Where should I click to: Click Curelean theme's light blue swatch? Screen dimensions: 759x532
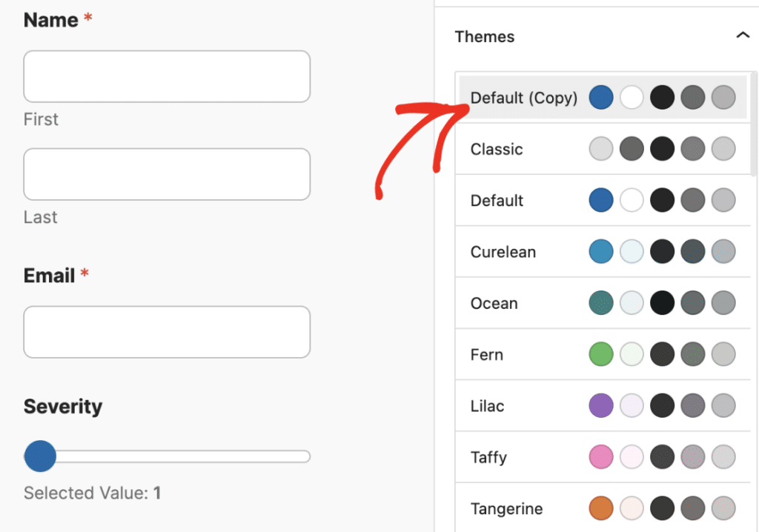[x=601, y=252]
